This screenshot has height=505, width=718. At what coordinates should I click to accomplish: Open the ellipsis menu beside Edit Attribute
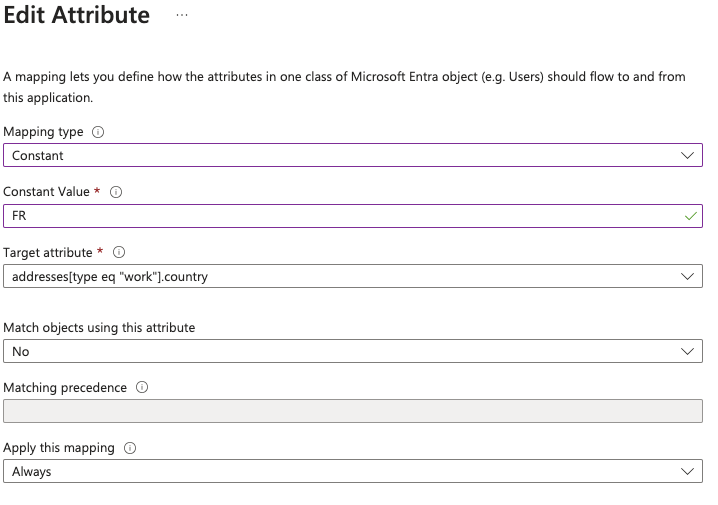(182, 15)
